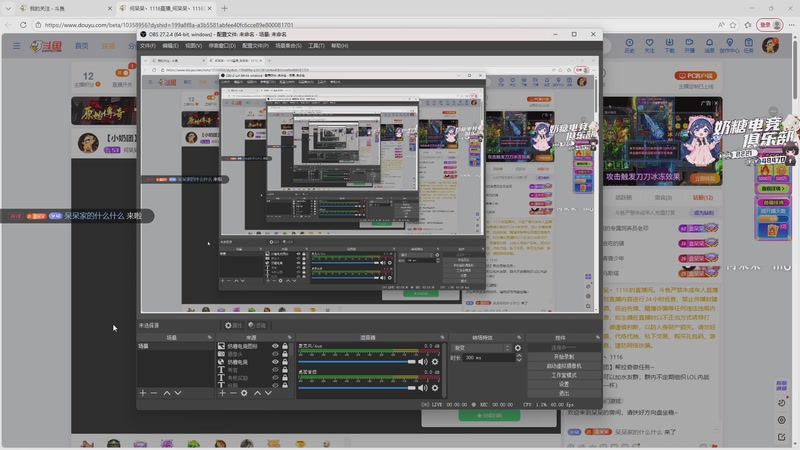Toggle lock on 奶糖电竞图标 source
The width and height of the screenshot is (800, 450).
(285, 346)
